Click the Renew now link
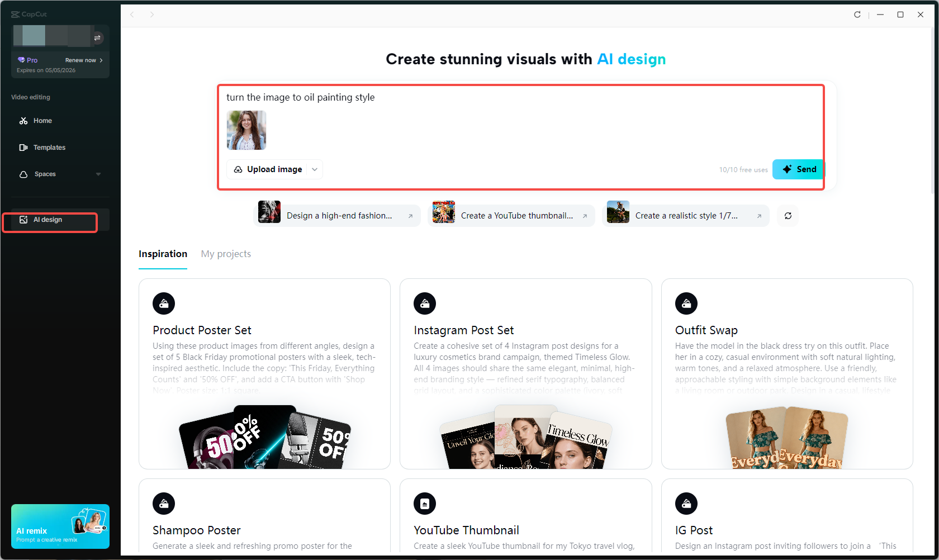This screenshot has height=560, width=939. click(84, 60)
